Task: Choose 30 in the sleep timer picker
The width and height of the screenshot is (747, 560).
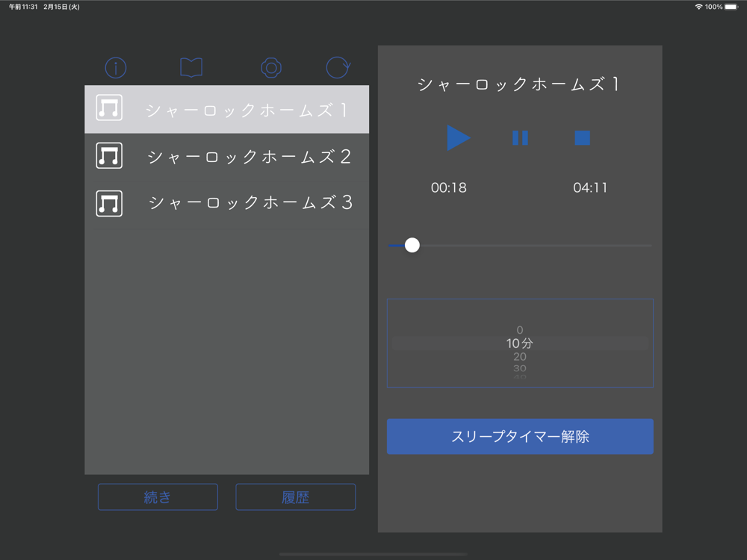Action: [x=520, y=369]
